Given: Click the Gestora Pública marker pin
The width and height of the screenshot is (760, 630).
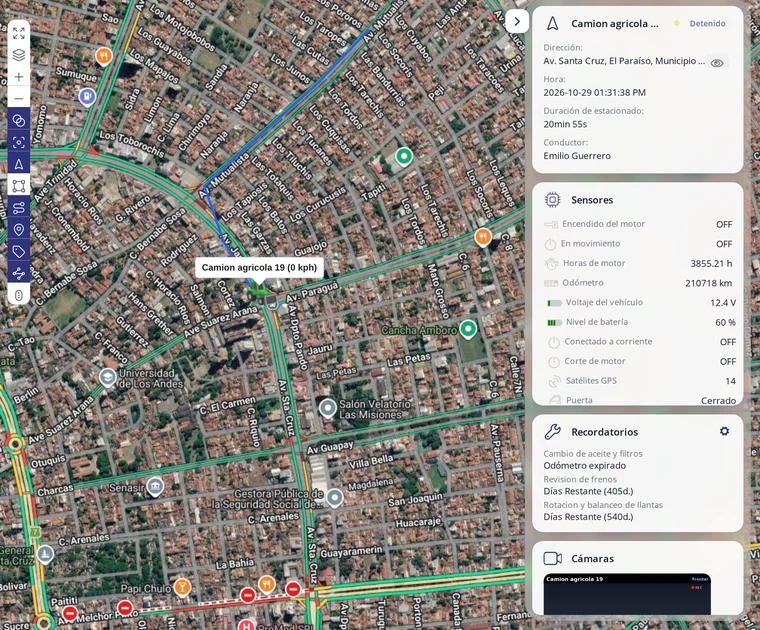Looking at the screenshot, I should click(334, 498).
